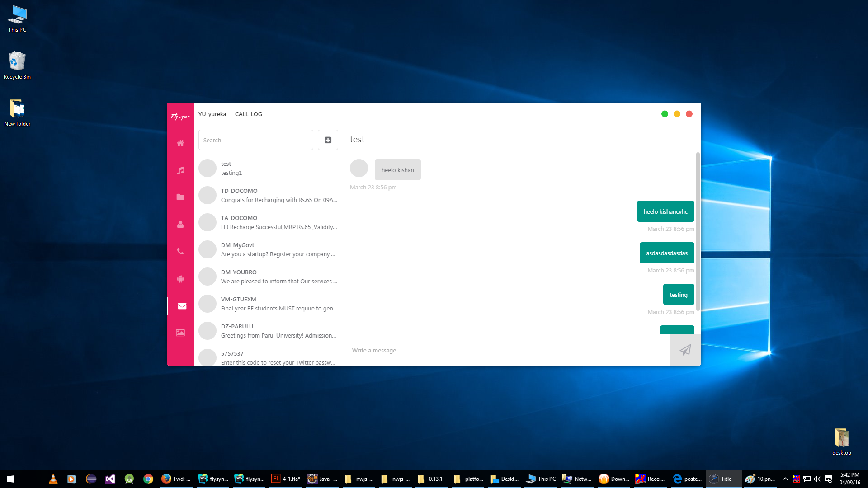Open the Gallery image sidebar icon
868x488 pixels.
coord(180,333)
